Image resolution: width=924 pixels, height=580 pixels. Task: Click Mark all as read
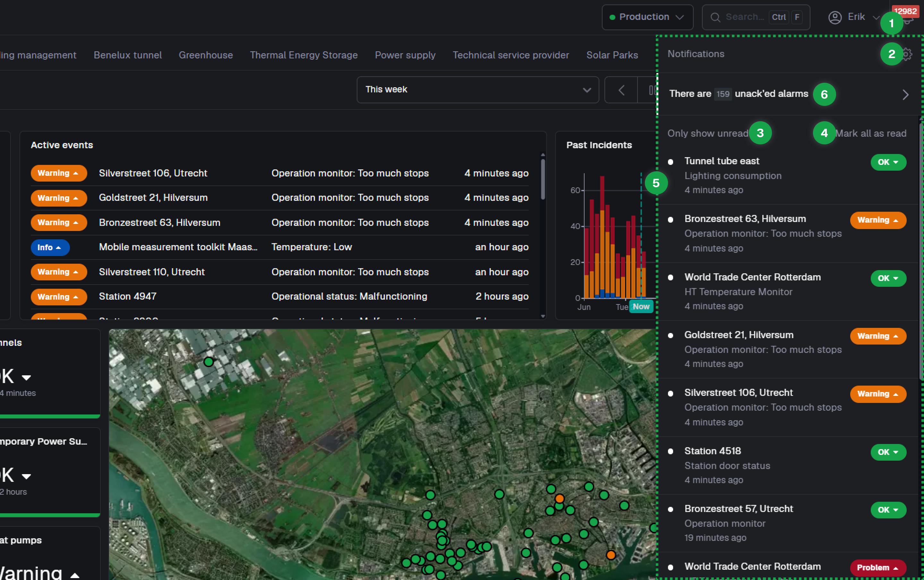871,133
